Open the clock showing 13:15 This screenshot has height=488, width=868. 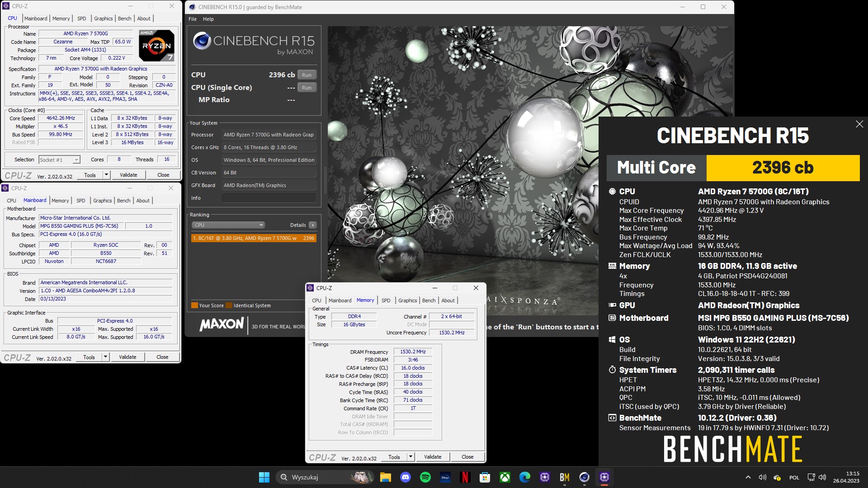pos(846,477)
